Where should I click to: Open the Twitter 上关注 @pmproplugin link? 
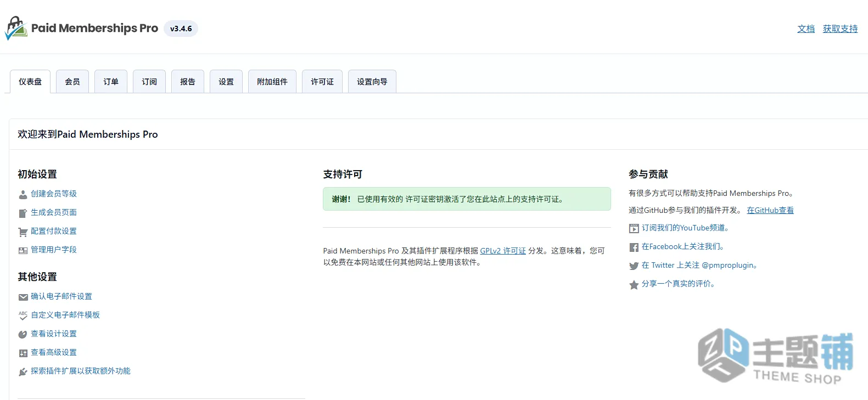[699, 265]
